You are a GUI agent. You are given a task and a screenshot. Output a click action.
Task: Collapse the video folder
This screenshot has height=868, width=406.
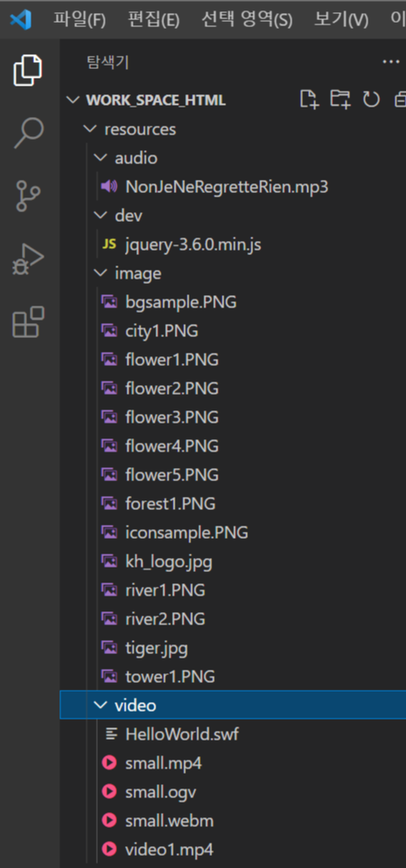[100, 706]
